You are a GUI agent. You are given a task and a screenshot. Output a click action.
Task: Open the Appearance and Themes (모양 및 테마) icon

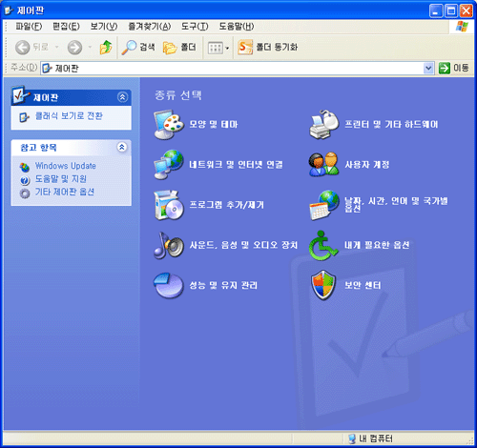tap(169, 124)
